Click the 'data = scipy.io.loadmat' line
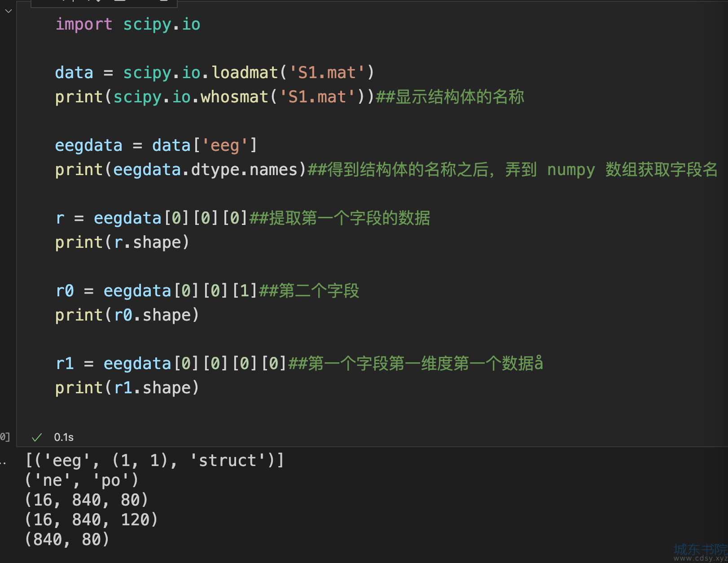Image resolution: width=728 pixels, height=563 pixels. coord(215,73)
